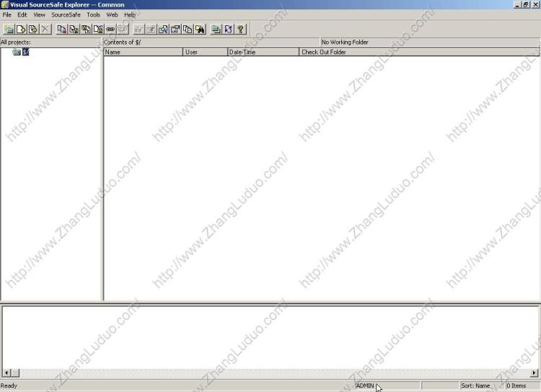
Task: Sort by Check Out Folder column header
Action: tap(419, 52)
